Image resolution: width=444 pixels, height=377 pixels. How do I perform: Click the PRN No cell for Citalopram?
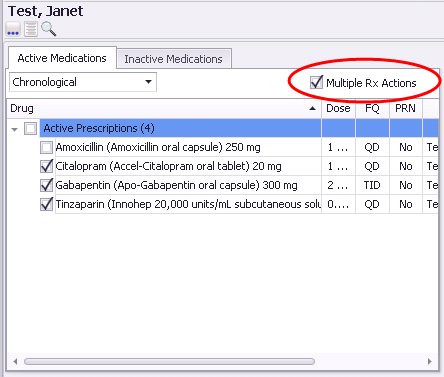tap(406, 166)
